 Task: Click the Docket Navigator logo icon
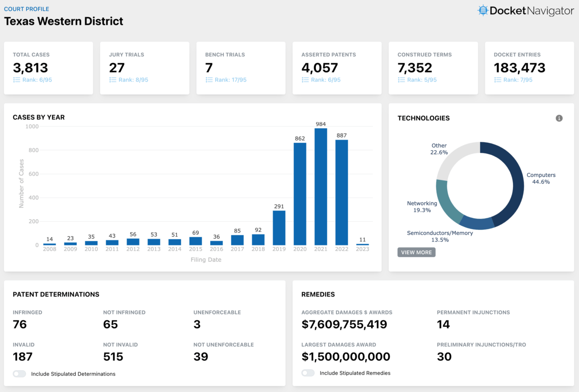pyautogui.click(x=482, y=11)
